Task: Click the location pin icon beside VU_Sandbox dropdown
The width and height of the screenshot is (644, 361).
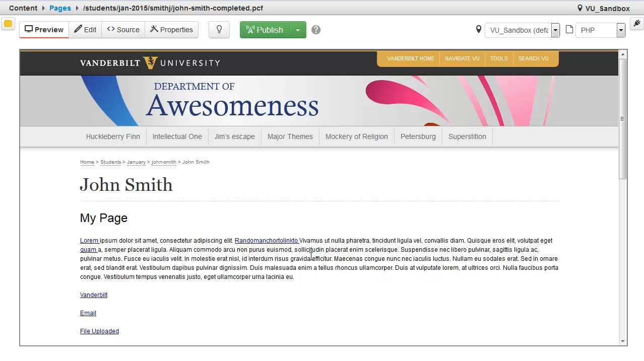Action: click(479, 30)
